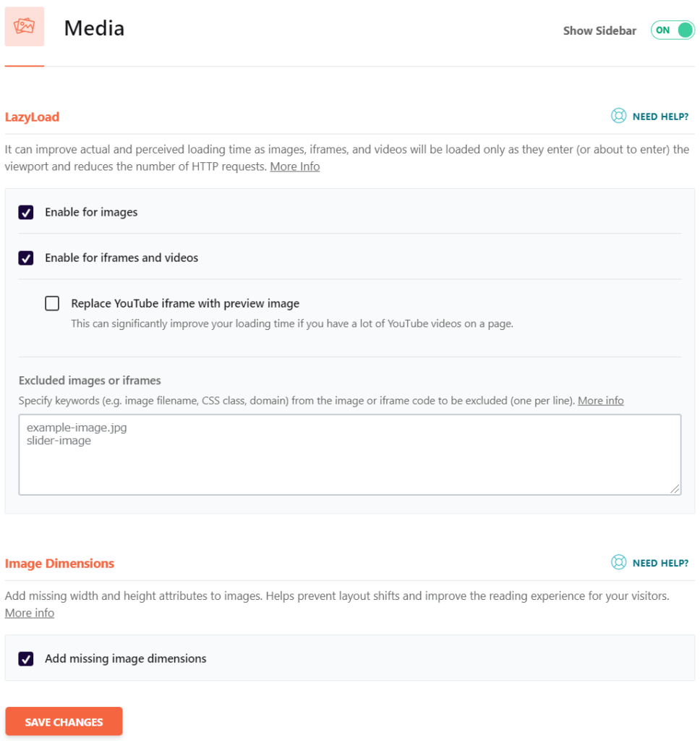
Task: Open the More Info link in LazyLoad description
Action: tap(294, 166)
